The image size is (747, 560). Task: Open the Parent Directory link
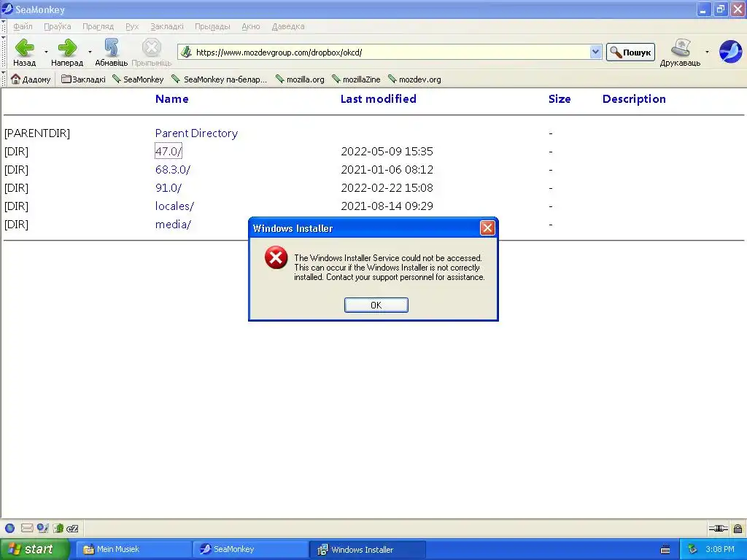(x=196, y=133)
